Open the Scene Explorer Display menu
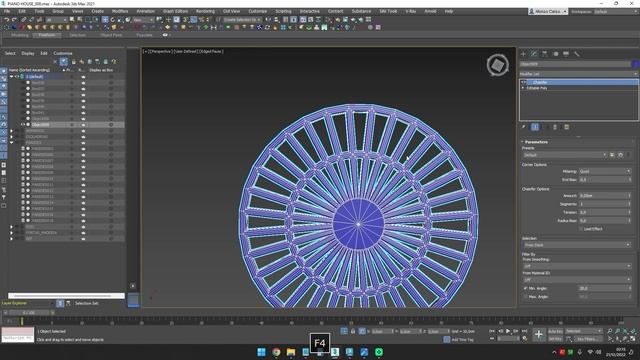 (x=28, y=53)
